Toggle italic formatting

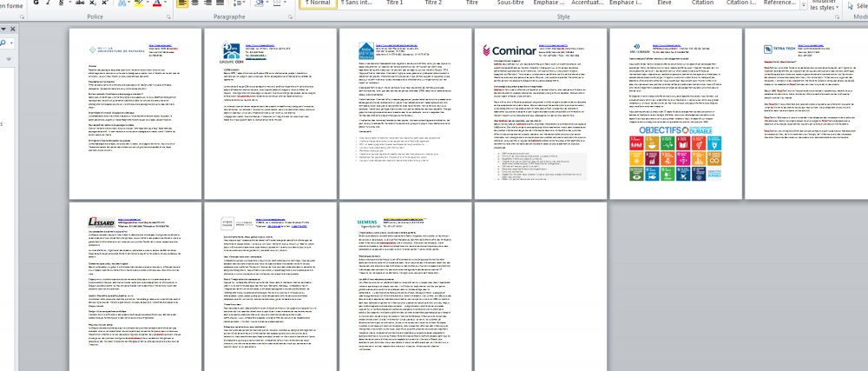click(x=47, y=3)
